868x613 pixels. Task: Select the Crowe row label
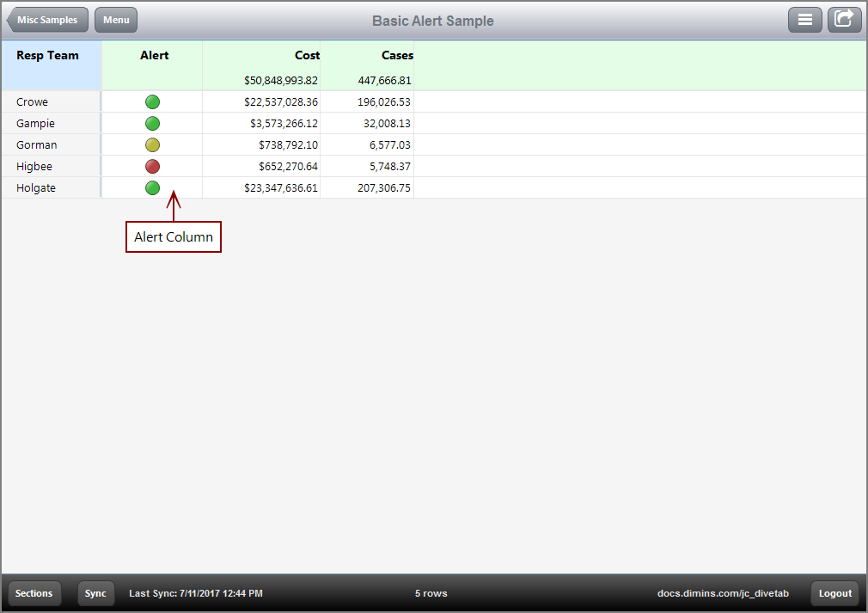pyautogui.click(x=33, y=102)
